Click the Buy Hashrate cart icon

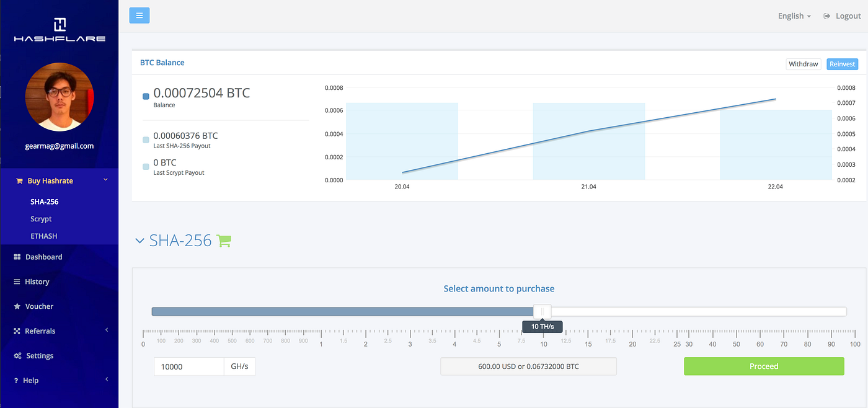pos(20,181)
